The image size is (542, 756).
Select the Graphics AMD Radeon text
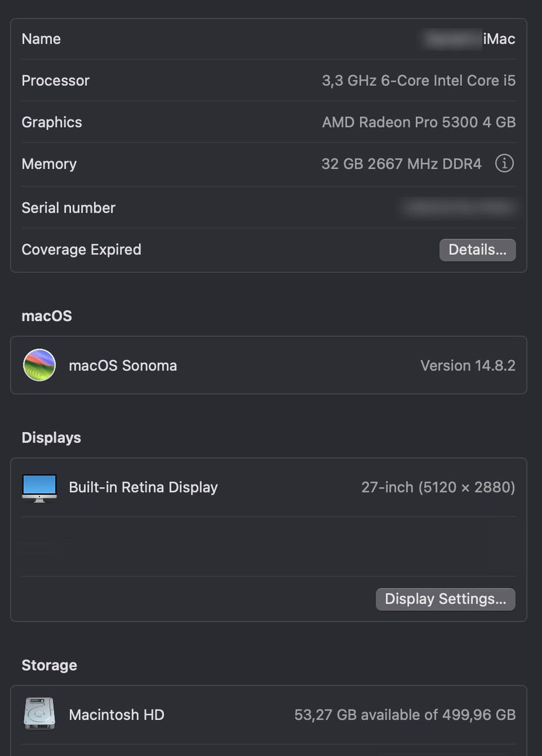(x=418, y=123)
